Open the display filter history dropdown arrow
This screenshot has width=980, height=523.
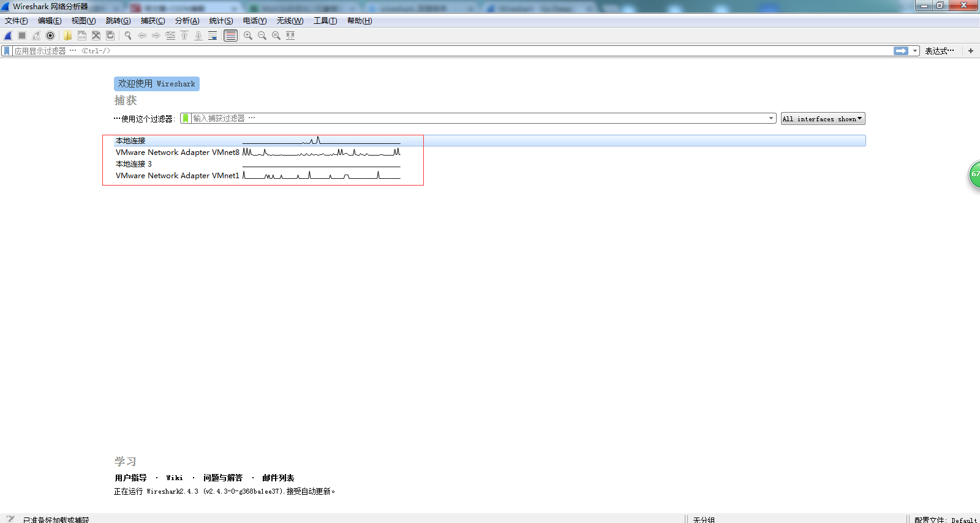(x=915, y=51)
